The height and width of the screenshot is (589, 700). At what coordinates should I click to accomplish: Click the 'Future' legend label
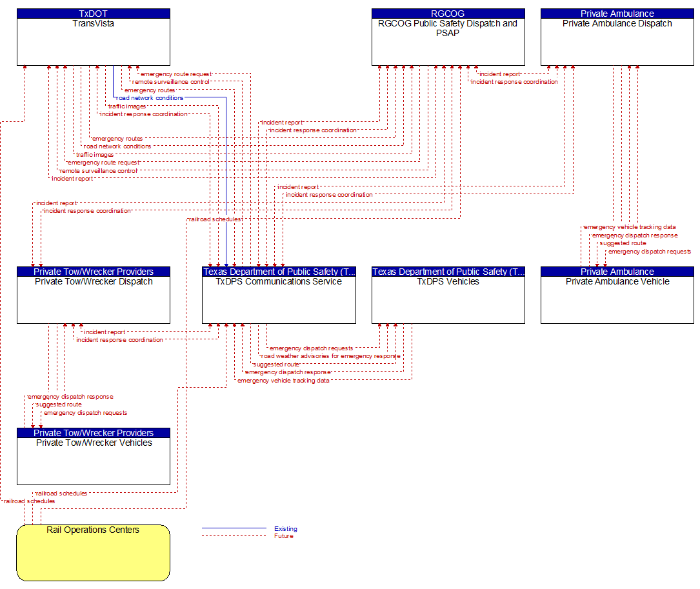284,536
